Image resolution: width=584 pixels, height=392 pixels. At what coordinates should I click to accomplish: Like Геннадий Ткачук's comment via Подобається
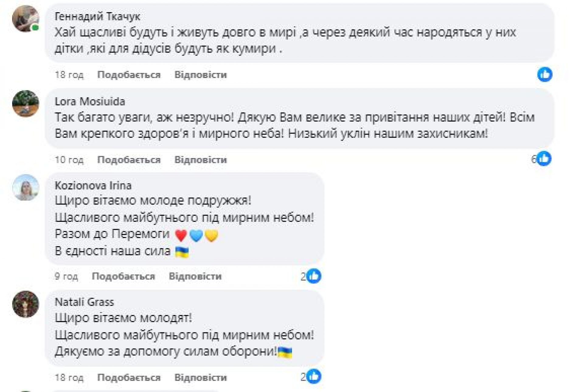(129, 75)
